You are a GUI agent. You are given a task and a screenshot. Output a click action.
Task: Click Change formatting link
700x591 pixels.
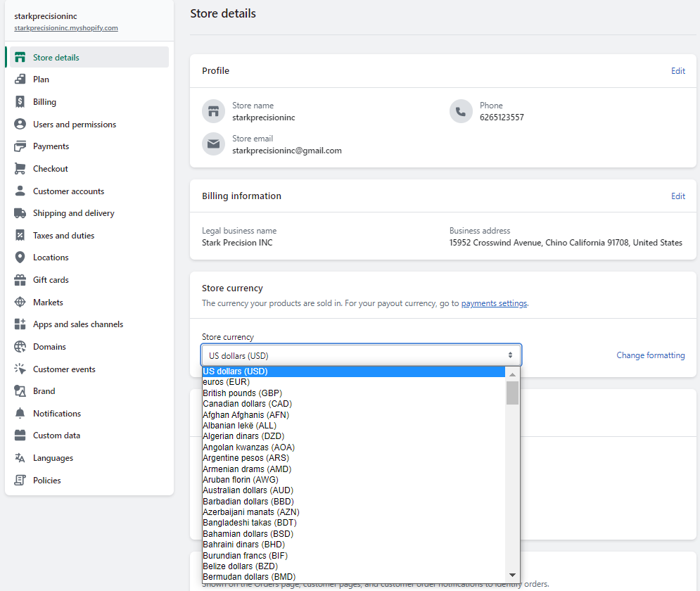(651, 355)
